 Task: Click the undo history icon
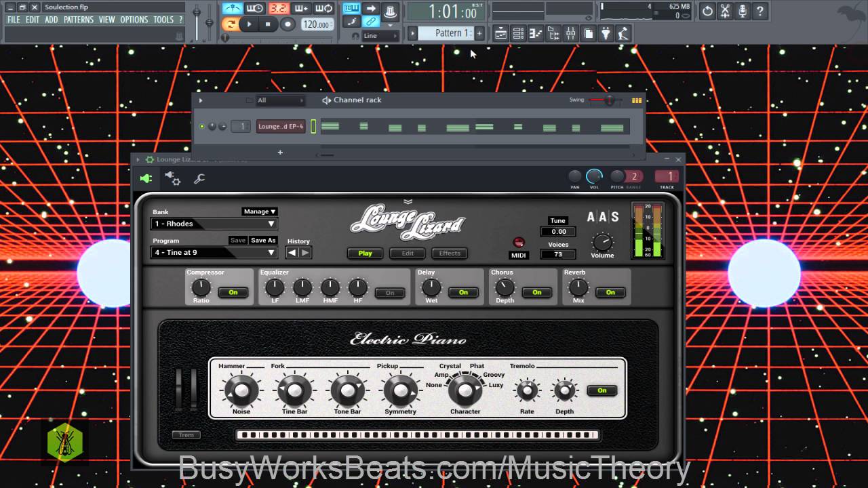pos(707,11)
